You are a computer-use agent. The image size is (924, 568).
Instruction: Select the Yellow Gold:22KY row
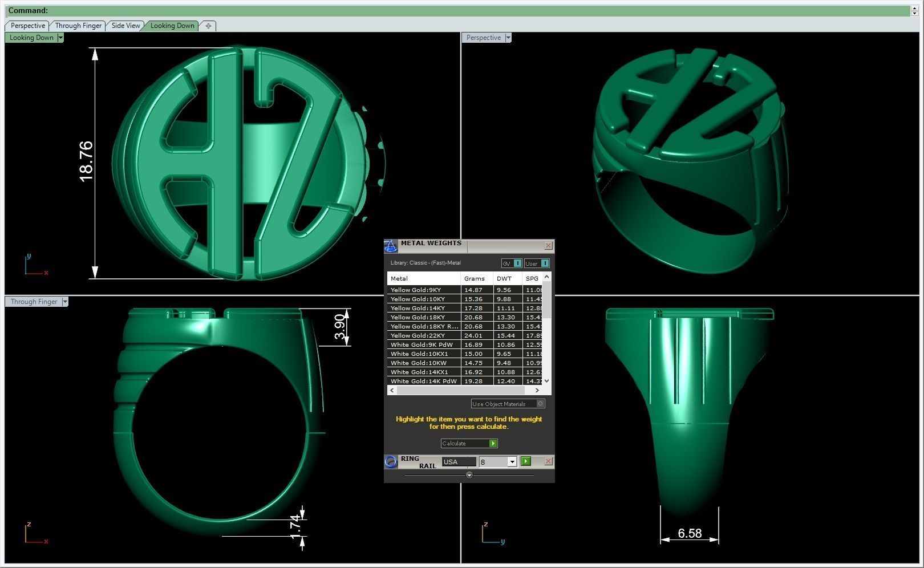pyautogui.click(x=465, y=335)
